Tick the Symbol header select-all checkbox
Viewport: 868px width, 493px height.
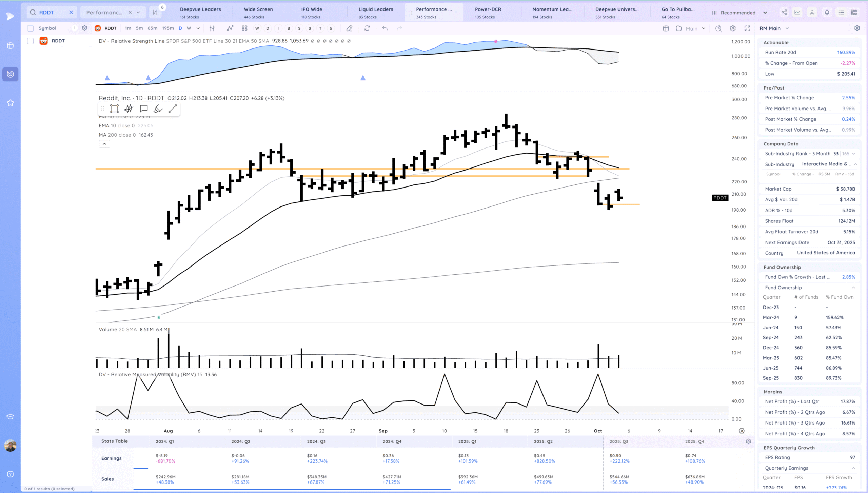point(31,28)
